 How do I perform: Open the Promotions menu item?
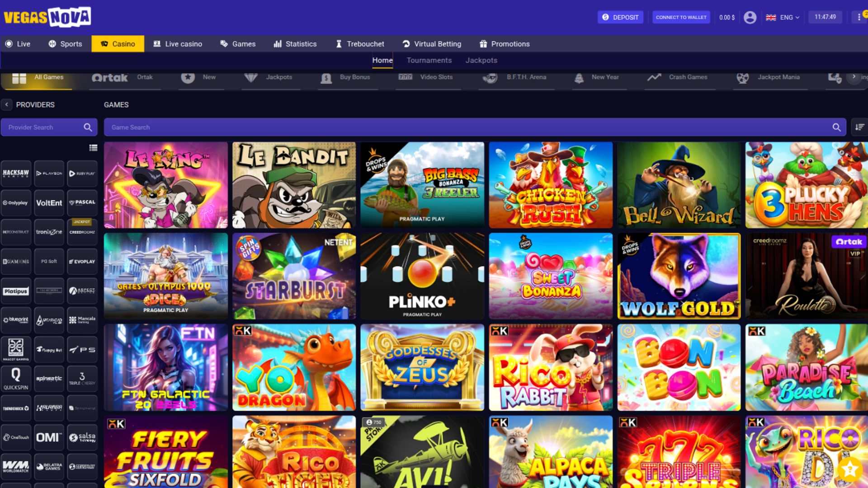click(504, 44)
